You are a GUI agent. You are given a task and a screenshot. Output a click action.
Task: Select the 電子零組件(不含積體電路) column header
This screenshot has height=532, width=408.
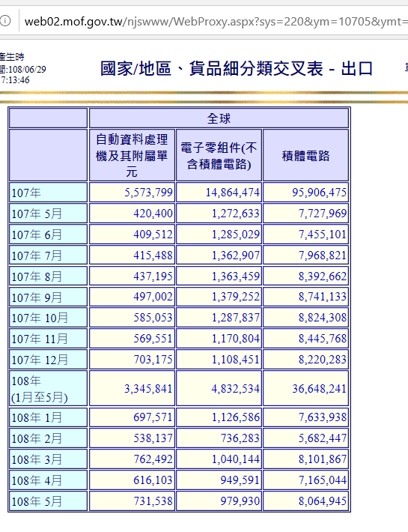[x=219, y=155]
